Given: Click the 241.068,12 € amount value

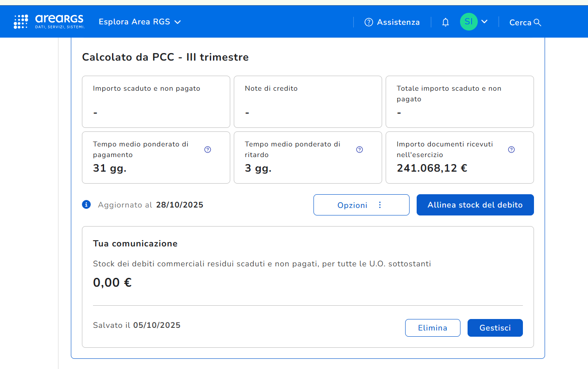Looking at the screenshot, I should [x=432, y=168].
